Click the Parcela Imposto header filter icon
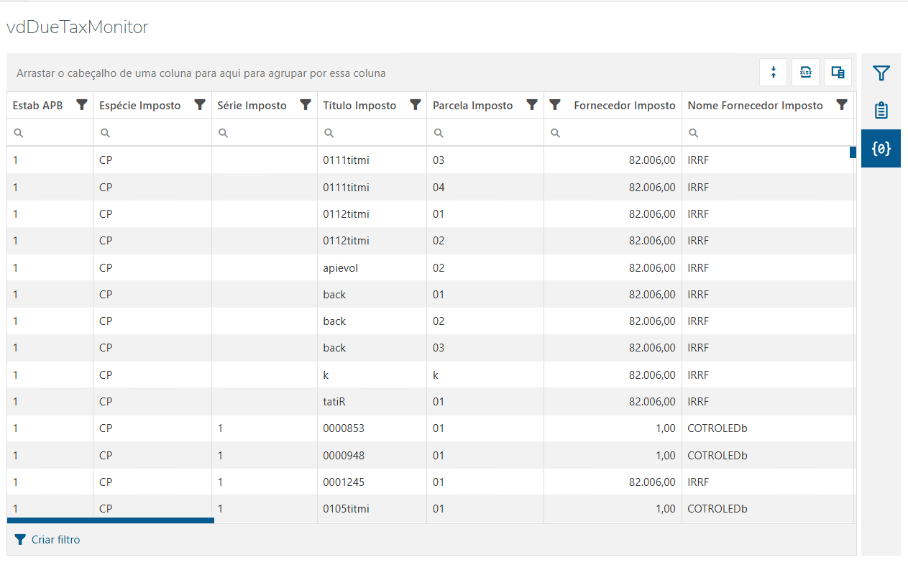The height and width of the screenshot is (588, 908). coord(532,105)
